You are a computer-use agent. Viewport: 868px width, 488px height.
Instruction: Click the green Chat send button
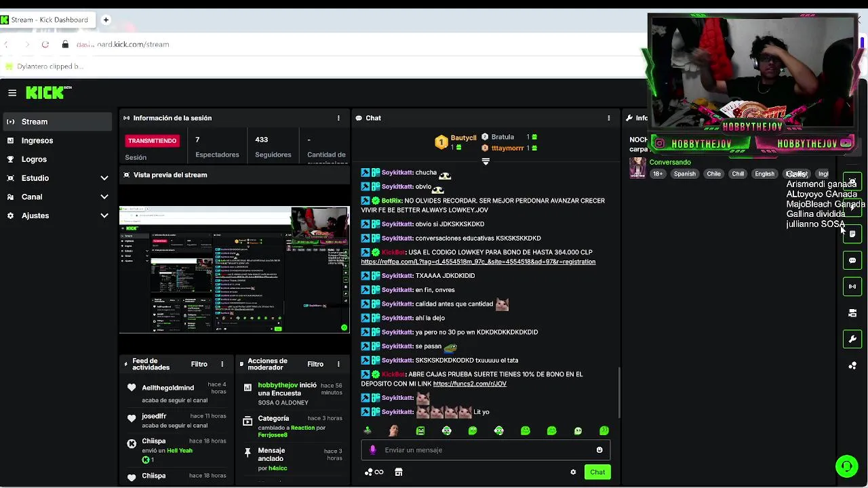[597, 472]
